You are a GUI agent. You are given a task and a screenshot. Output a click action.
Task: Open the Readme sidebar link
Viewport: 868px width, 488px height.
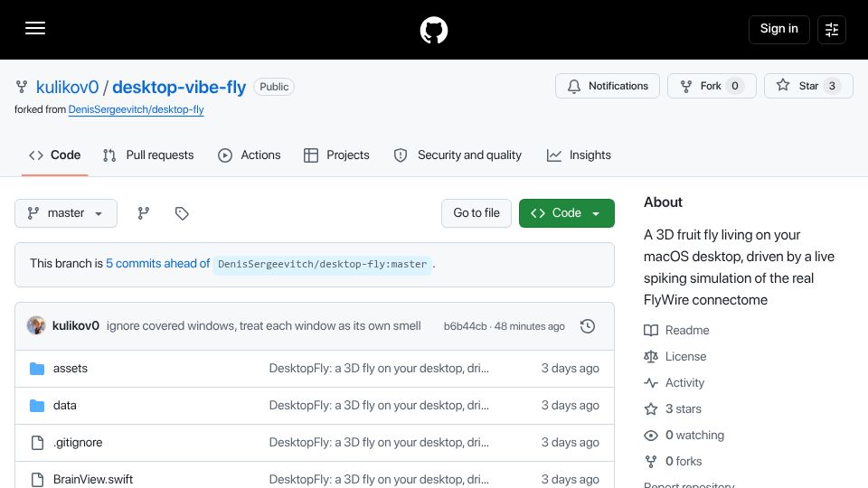676,331
